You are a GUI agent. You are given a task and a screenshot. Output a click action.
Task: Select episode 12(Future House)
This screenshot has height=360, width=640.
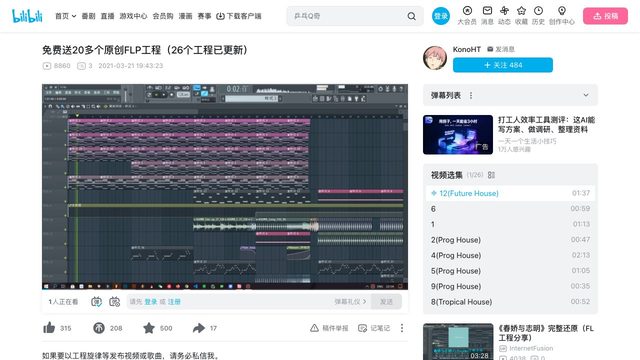(x=510, y=193)
